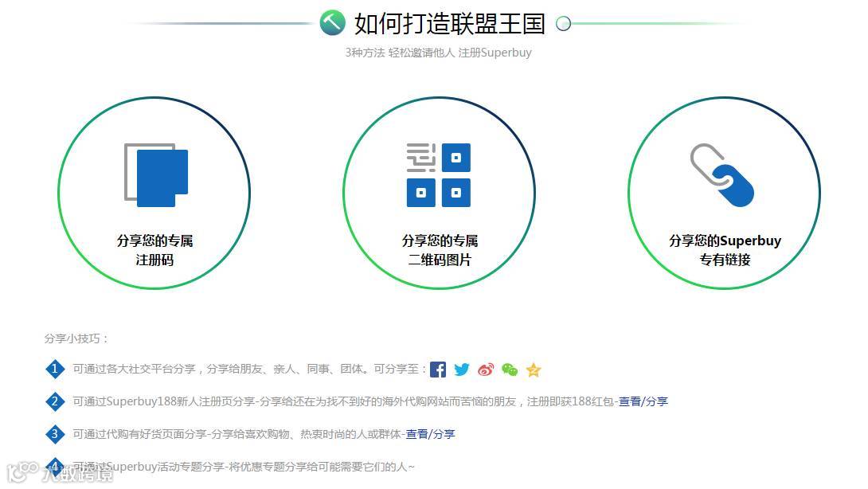Click the yellow star Qzone icon
The height and width of the screenshot is (489, 868).
click(534, 370)
